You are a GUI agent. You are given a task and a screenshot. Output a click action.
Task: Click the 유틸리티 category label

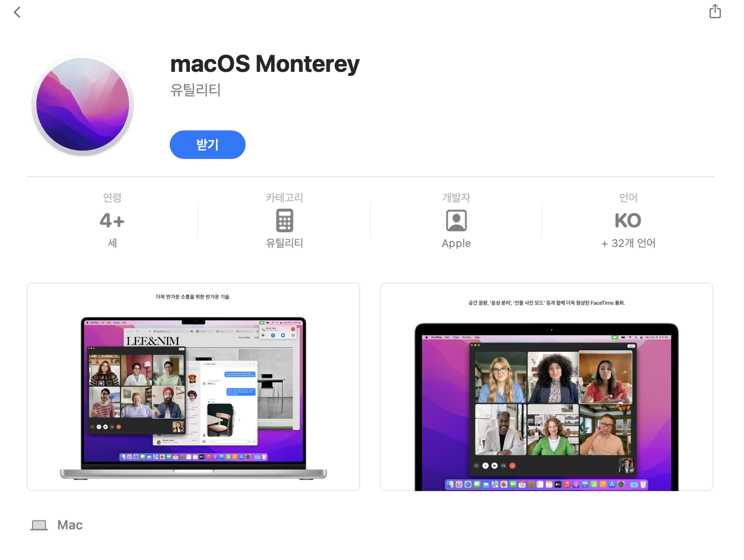284,243
